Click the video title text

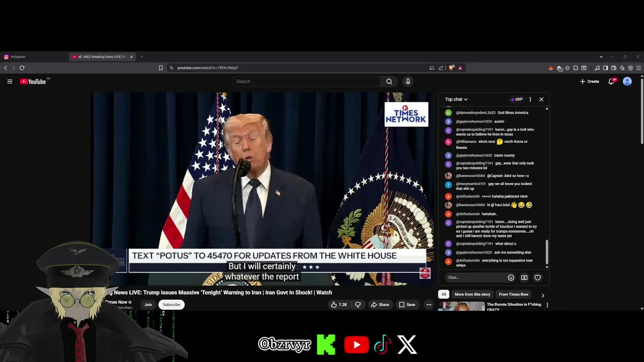[x=218, y=293]
